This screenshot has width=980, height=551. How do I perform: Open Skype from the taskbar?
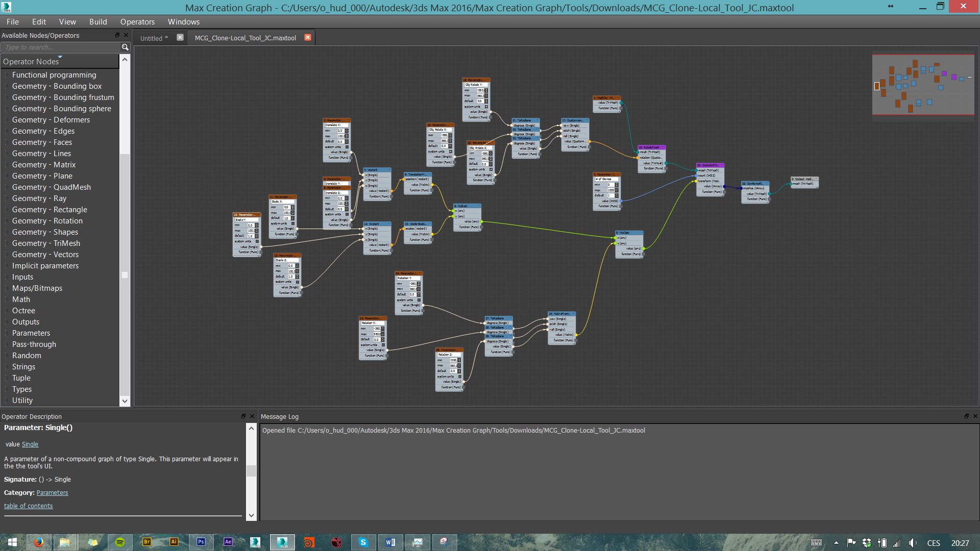[x=363, y=542]
